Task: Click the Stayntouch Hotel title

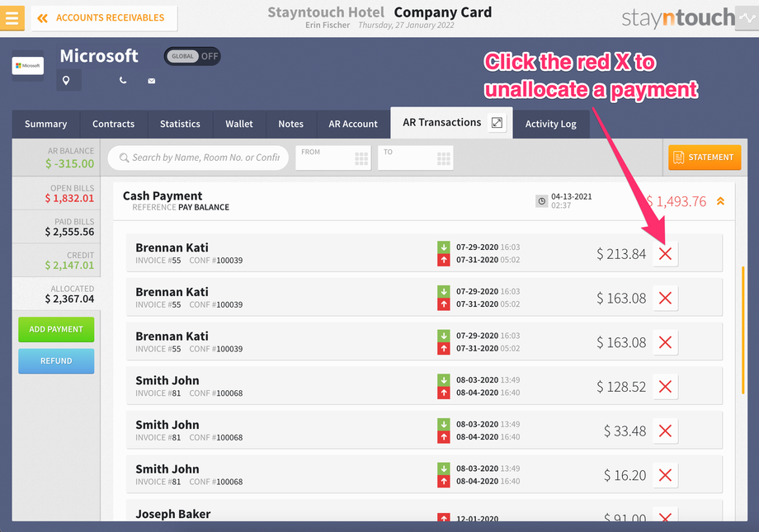Action: coord(326,12)
